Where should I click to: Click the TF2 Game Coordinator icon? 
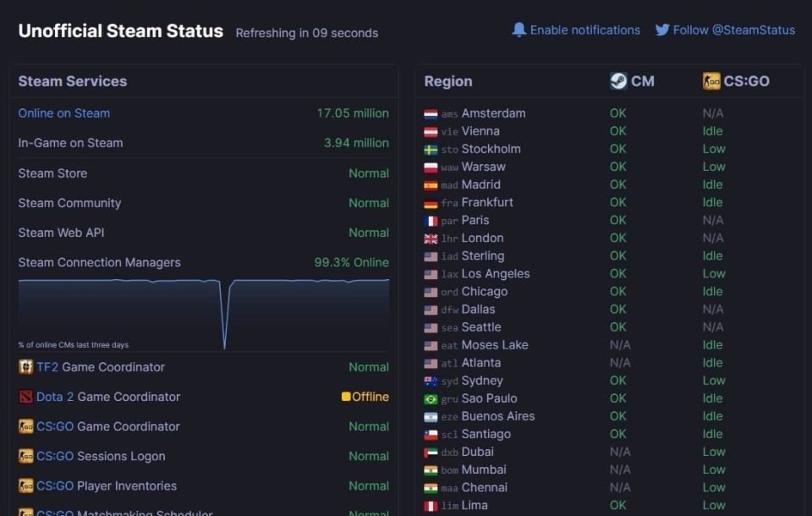[26, 367]
